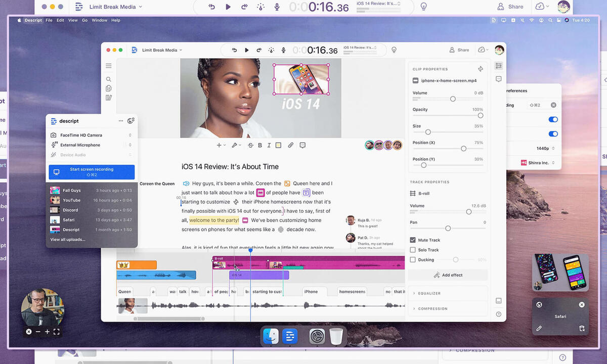
Task: Undo using the arrow in the front window toolbar
Action: tap(234, 50)
